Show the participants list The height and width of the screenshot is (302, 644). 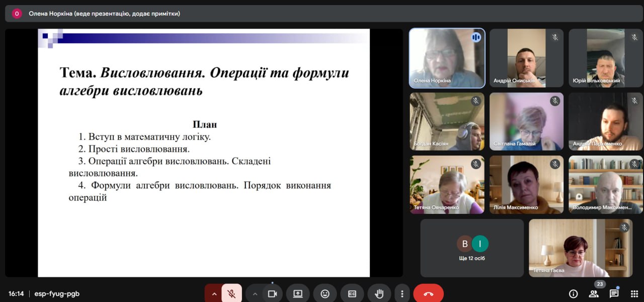(594, 294)
